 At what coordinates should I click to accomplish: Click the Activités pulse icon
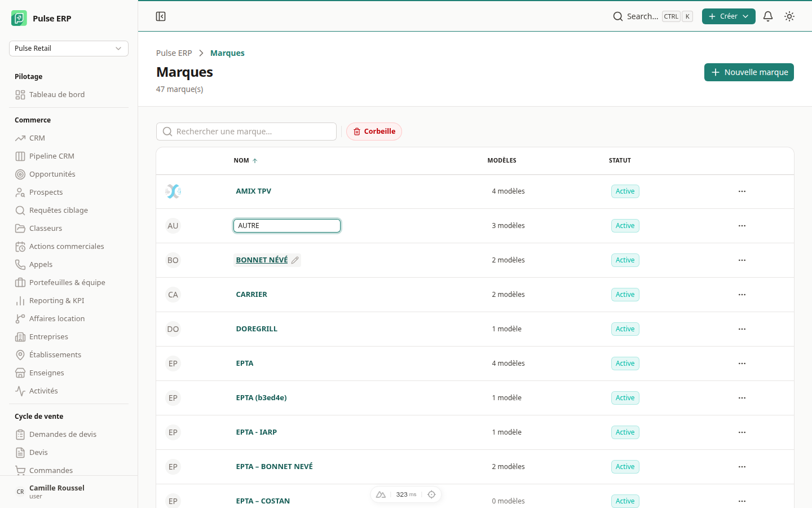[20, 391]
